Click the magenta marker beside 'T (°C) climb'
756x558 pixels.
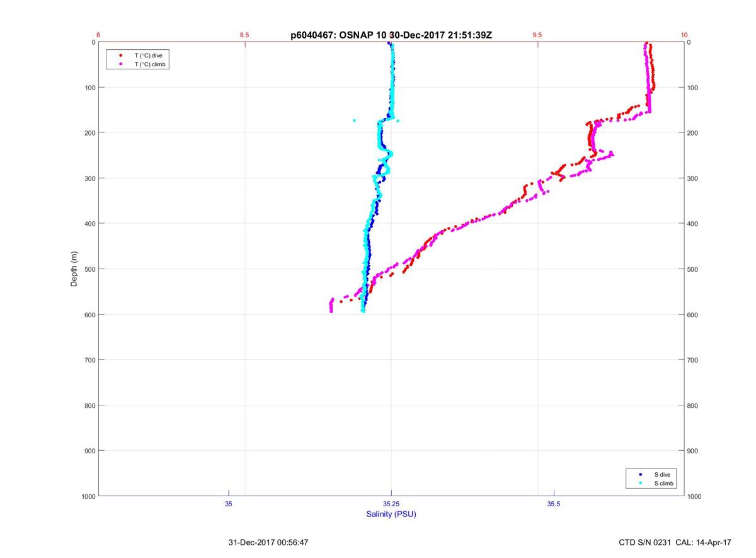click(x=120, y=64)
